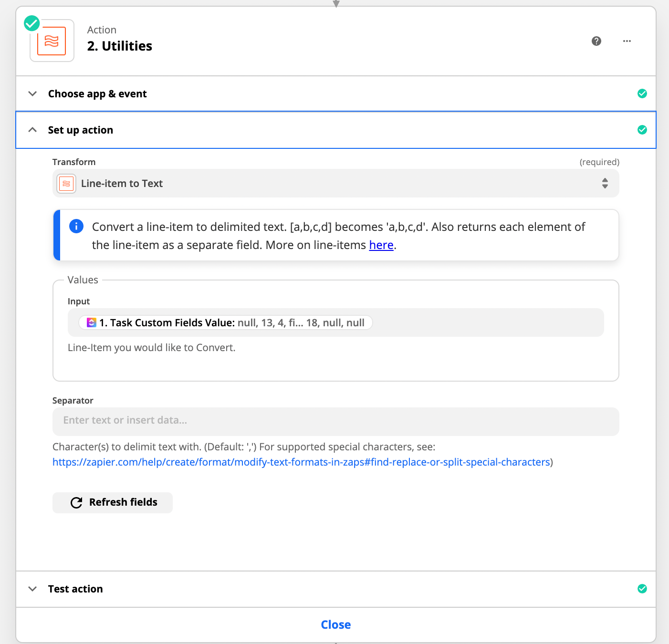Viewport: 669px width, 644px height.
Task: Click the Refresh fields button
Action: (x=113, y=503)
